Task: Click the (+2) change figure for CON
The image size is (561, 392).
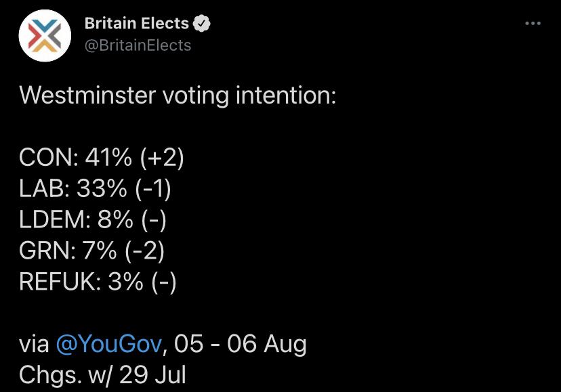Action: (x=162, y=158)
